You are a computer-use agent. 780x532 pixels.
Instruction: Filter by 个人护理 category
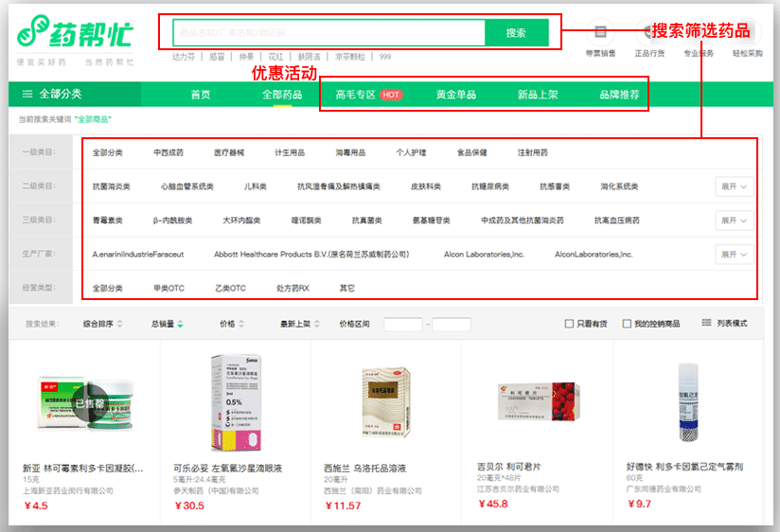pyautogui.click(x=411, y=152)
